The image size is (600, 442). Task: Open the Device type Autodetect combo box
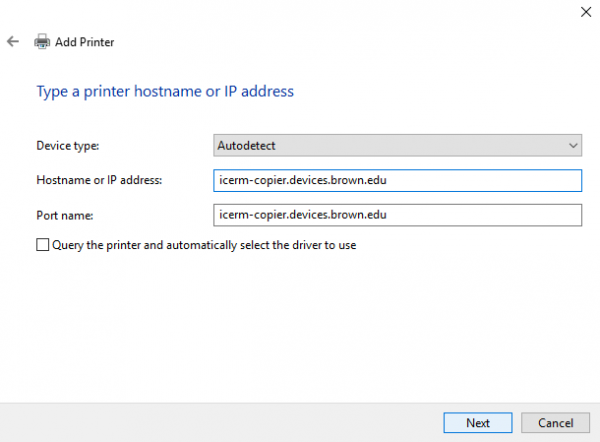pyautogui.click(x=398, y=145)
